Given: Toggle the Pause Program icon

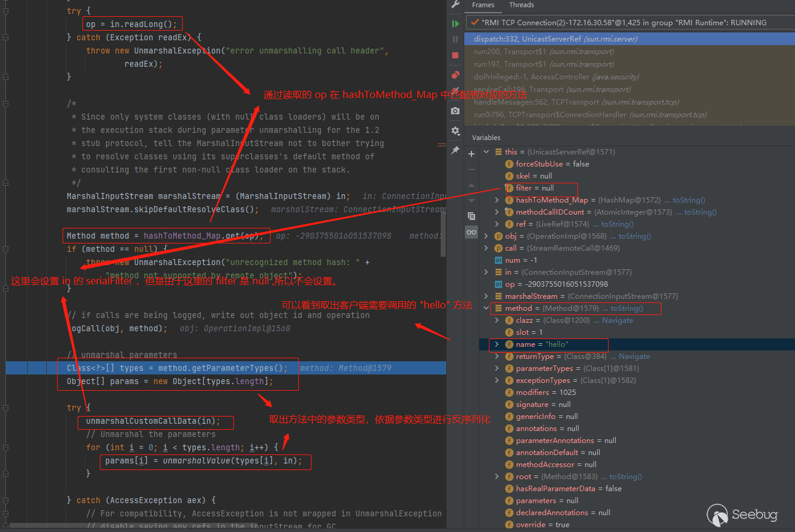Looking at the screenshot, I should click(x=455, y=39).
